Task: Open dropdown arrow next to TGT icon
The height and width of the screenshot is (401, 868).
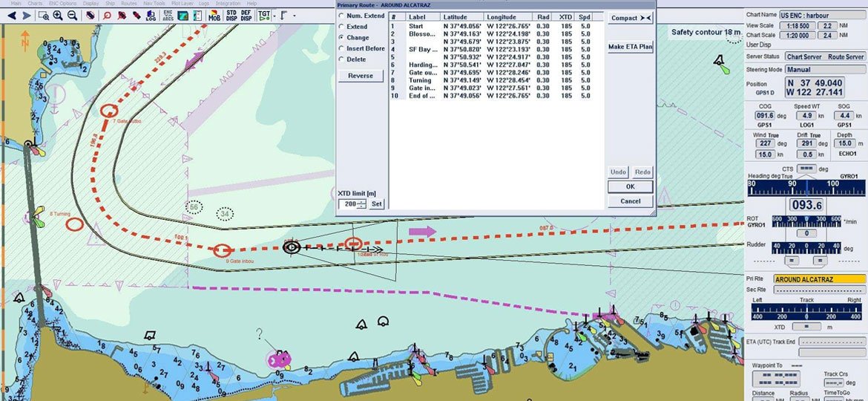Action: 274,16
